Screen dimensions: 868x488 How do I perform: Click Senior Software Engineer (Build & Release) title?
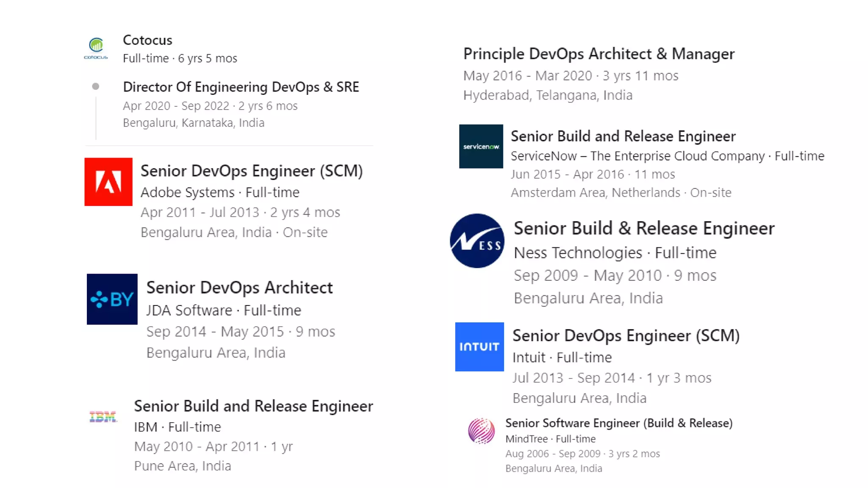click(x=619, y=423)
